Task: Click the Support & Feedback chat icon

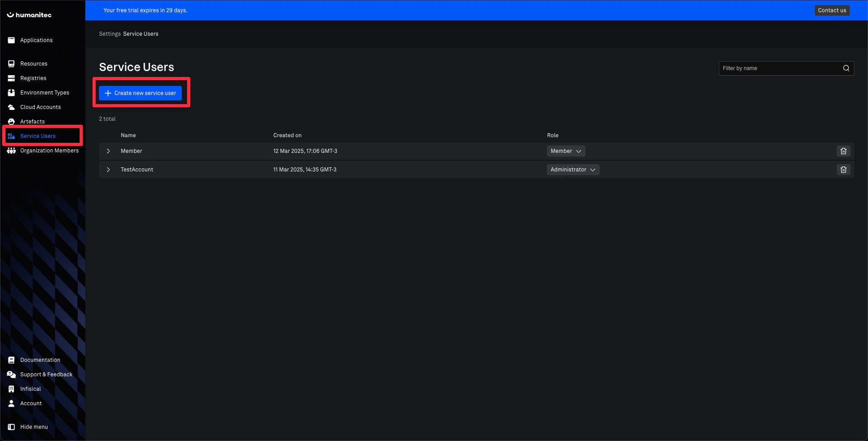Action: tap(11, 375)
